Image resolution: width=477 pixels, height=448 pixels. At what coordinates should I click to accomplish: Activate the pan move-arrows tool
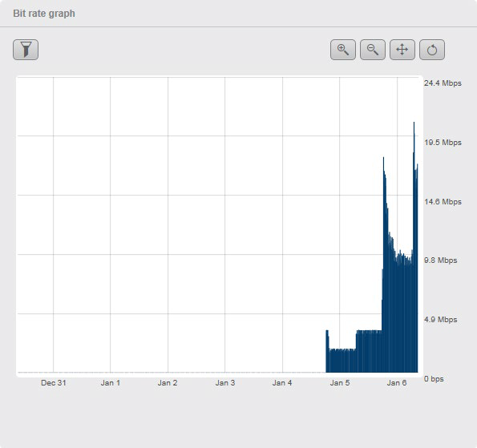pyautogui.click(x=402, y=50)
